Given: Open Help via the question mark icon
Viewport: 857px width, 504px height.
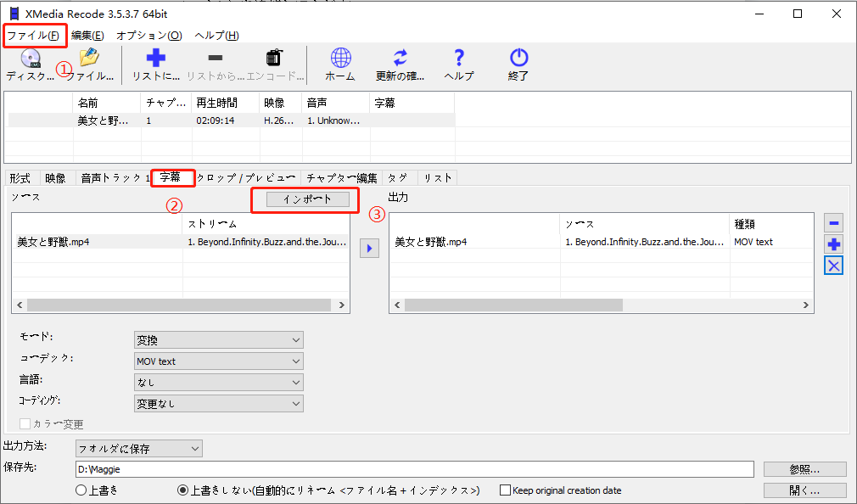Looking at the screenshot, I should pos(459,59).
